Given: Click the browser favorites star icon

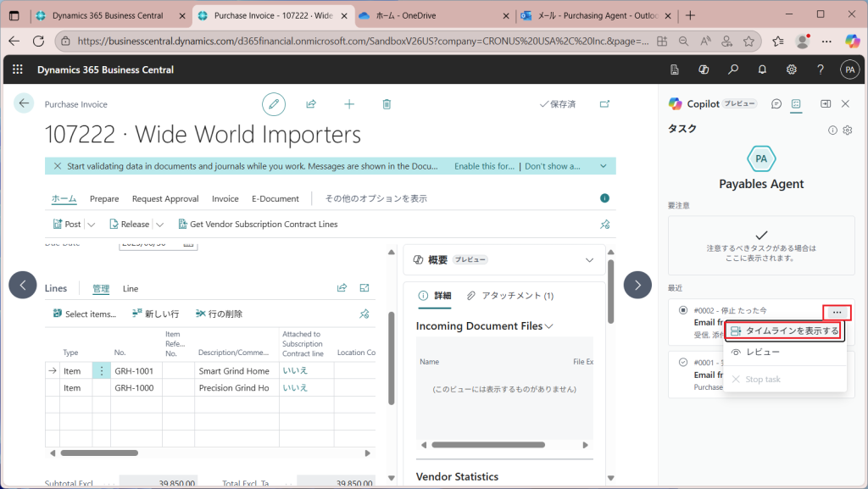Looking at the screenshot, I should pyautogui.click(x=748, y=41).
